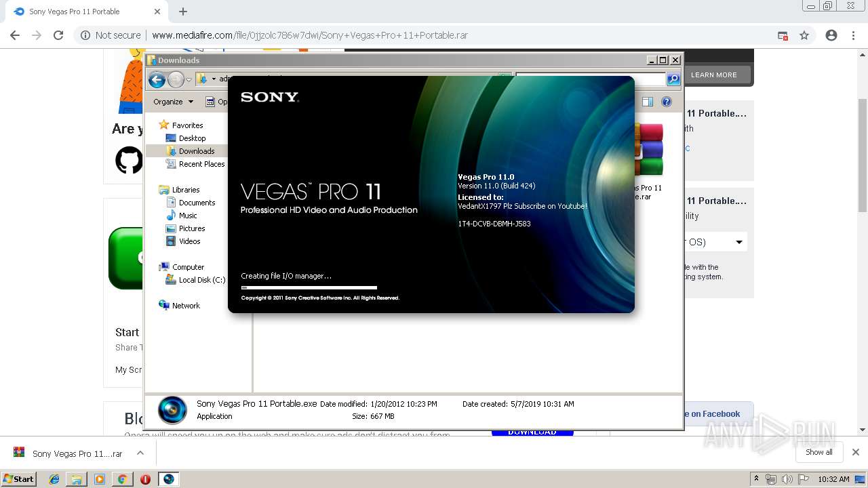The image size is (868, 488).
Task: Select Desktop under Favorites
Action: [192, 138]
